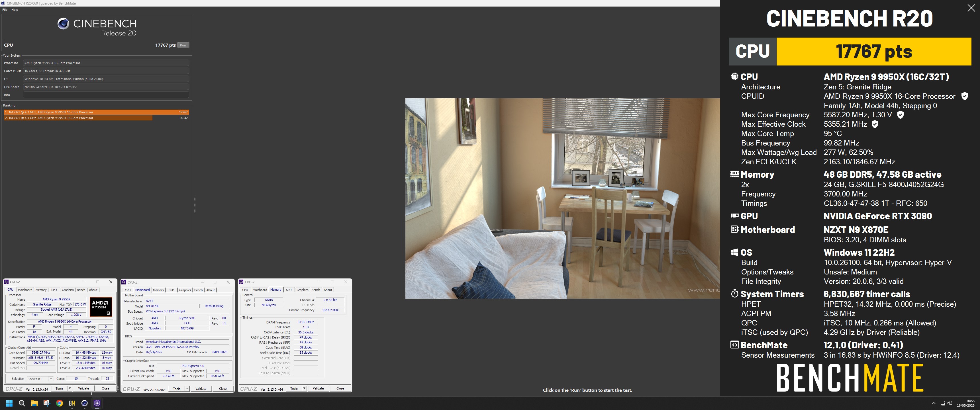The image size is (980, 410).
Task: Click the AMD Ryzen 9 logo in CPU-Z
Action: 101,307
